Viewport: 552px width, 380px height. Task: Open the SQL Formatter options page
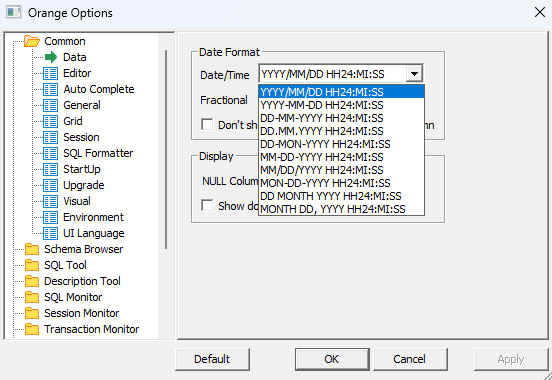click(98, 153)
